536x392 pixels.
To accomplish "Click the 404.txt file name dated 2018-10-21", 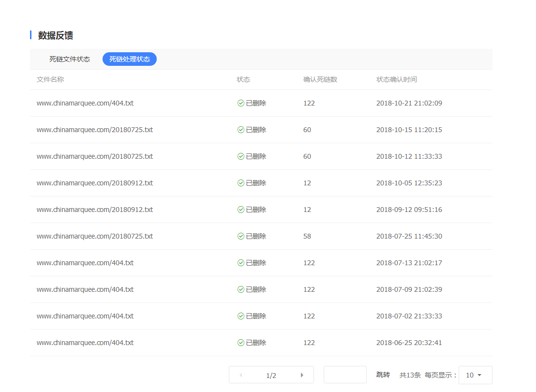I will point(85,103).
